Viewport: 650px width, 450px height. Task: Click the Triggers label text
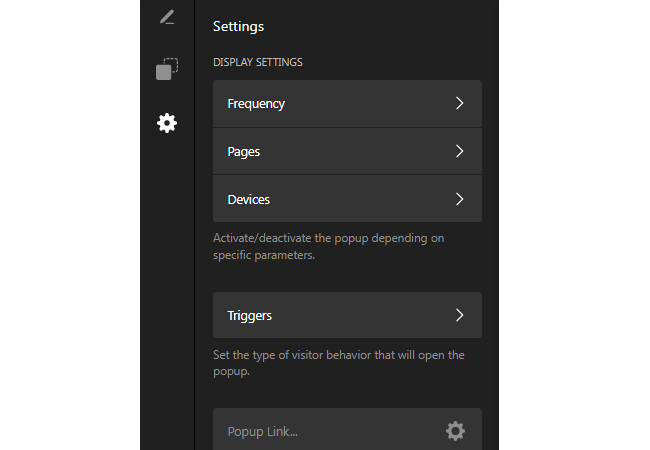[250, 316]
